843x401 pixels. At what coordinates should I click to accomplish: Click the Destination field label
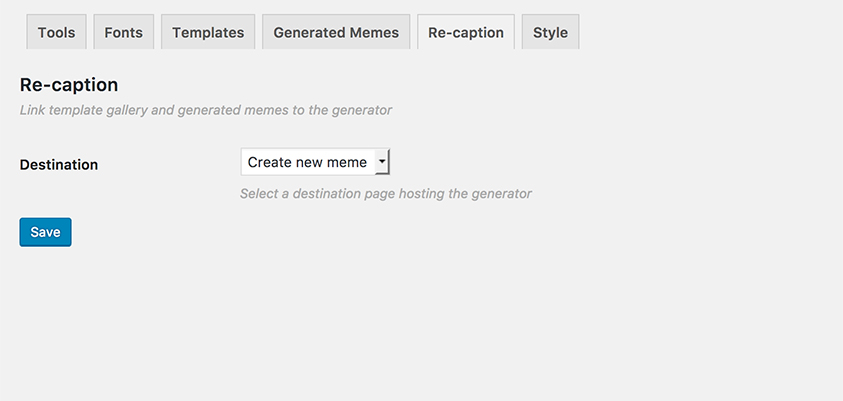click(59, 164)
